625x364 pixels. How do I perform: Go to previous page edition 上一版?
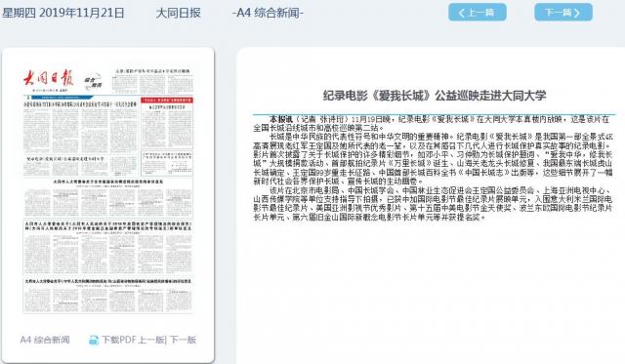(151, 340)
